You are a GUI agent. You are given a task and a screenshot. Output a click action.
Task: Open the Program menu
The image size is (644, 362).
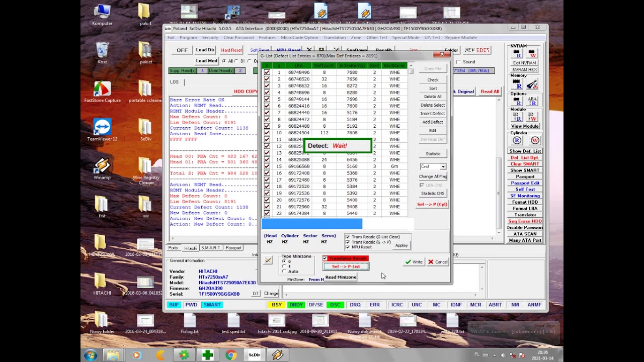[x=188, y=38]
